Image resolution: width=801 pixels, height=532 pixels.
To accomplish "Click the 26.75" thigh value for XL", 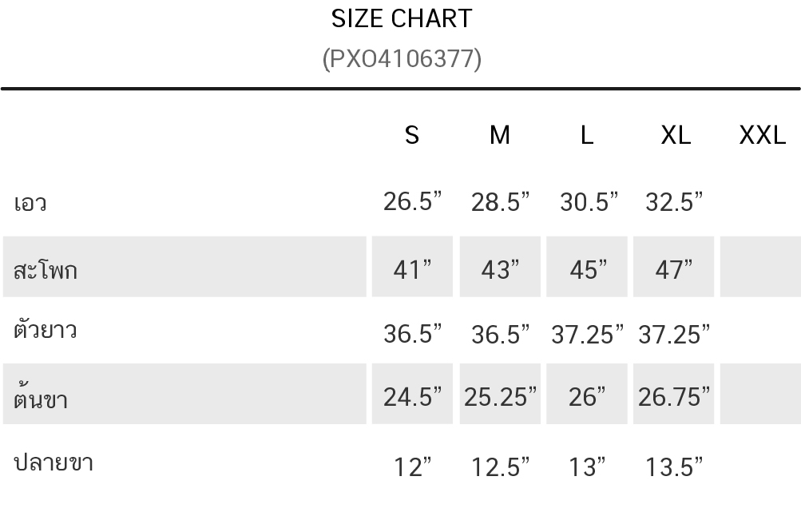I will (674, 396).
